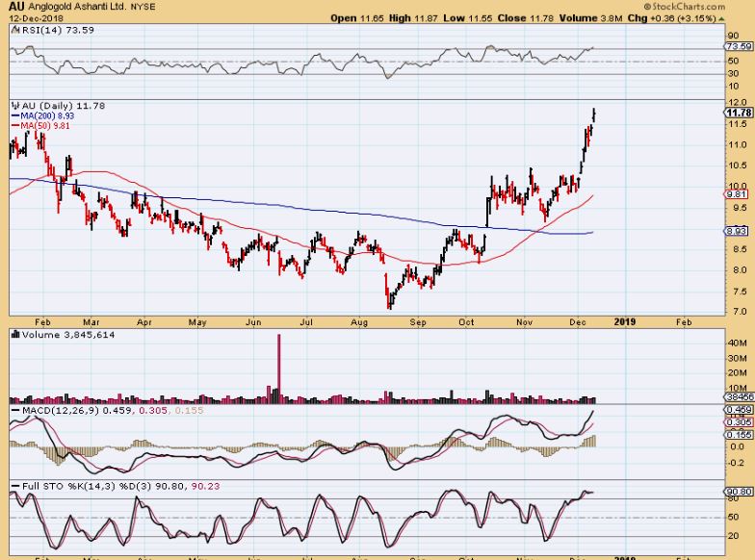Click the NYSE exchange label

click(x=143, y=7)
